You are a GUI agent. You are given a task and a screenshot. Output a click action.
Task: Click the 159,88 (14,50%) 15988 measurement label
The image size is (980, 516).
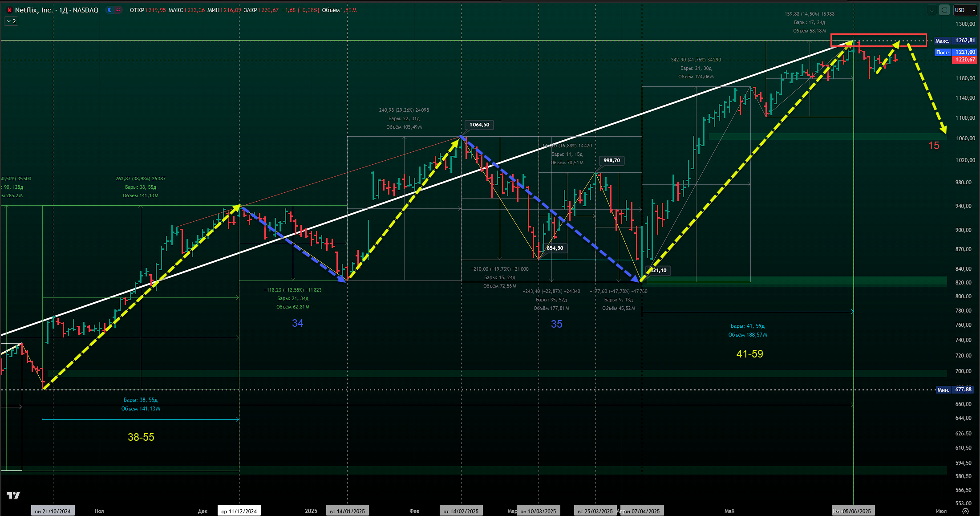[810, 14]
